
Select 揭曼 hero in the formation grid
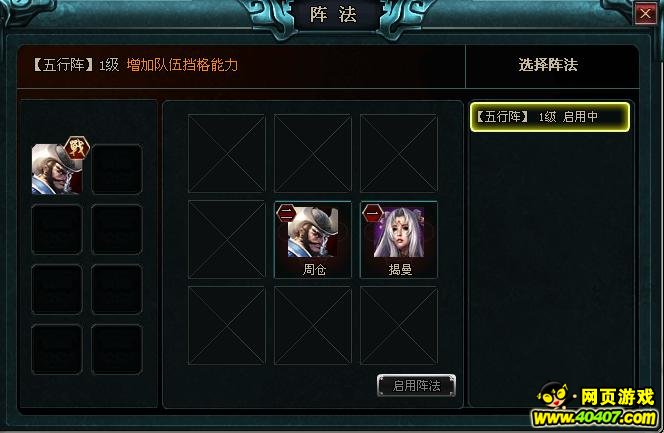(x=399, y=239)
